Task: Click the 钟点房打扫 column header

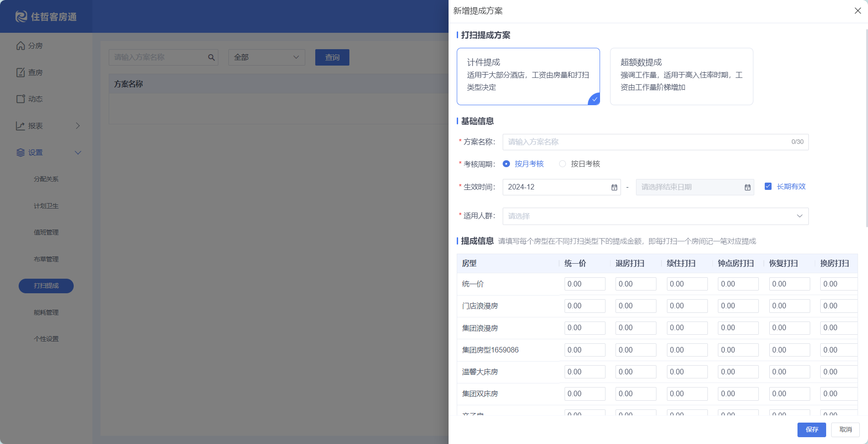Action: [x=736, y=264]
